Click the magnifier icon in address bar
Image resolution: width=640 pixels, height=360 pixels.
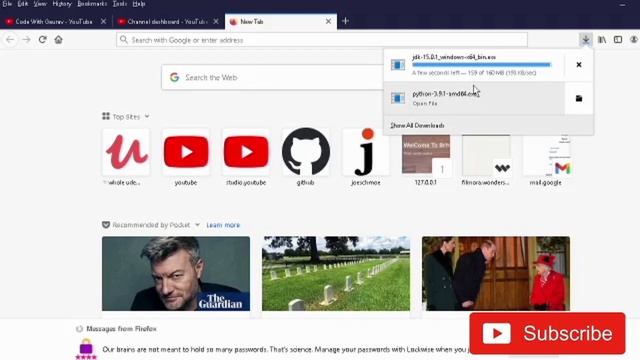pos(124,40)
